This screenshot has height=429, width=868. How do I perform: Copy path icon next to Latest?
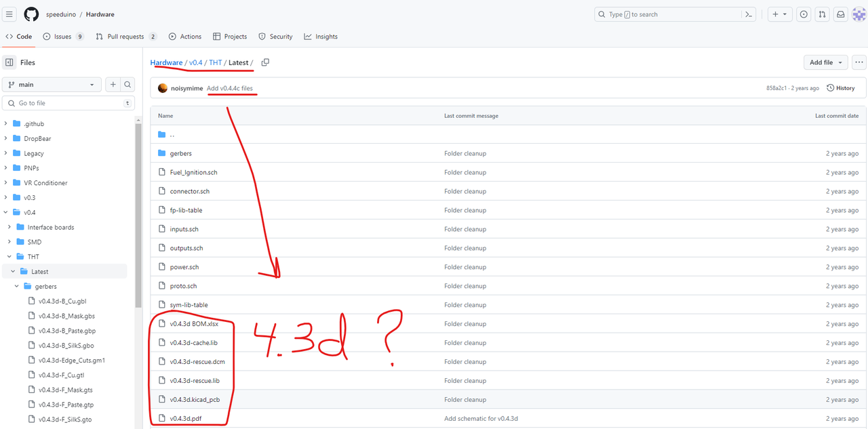click(265, 62)
